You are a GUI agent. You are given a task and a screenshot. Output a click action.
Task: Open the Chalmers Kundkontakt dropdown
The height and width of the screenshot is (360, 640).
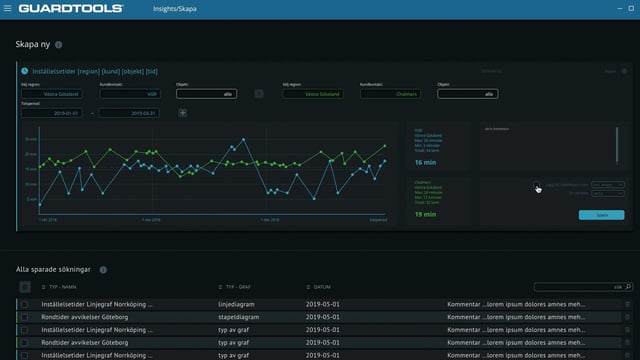click(x=391, y=94)
